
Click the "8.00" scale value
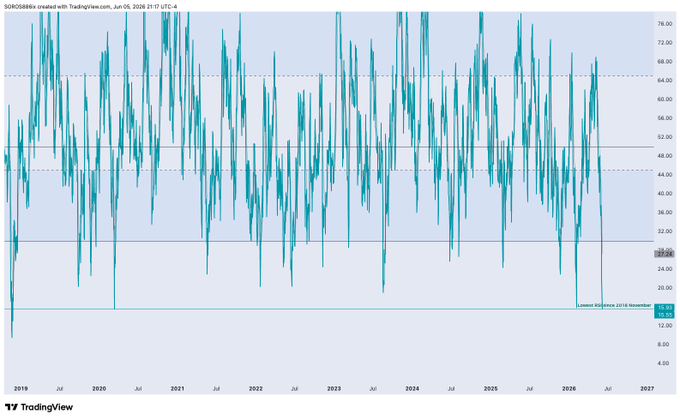point(666,344)
